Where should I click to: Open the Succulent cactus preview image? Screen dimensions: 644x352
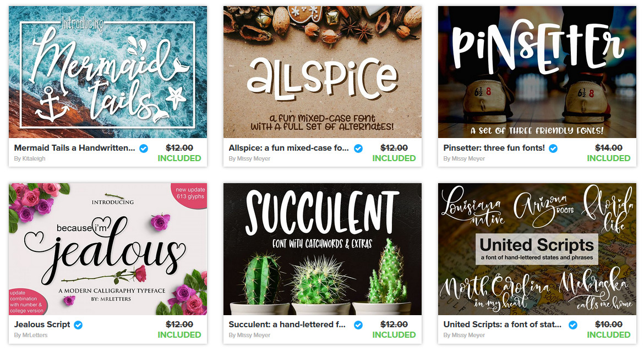(x=323, y=249)
